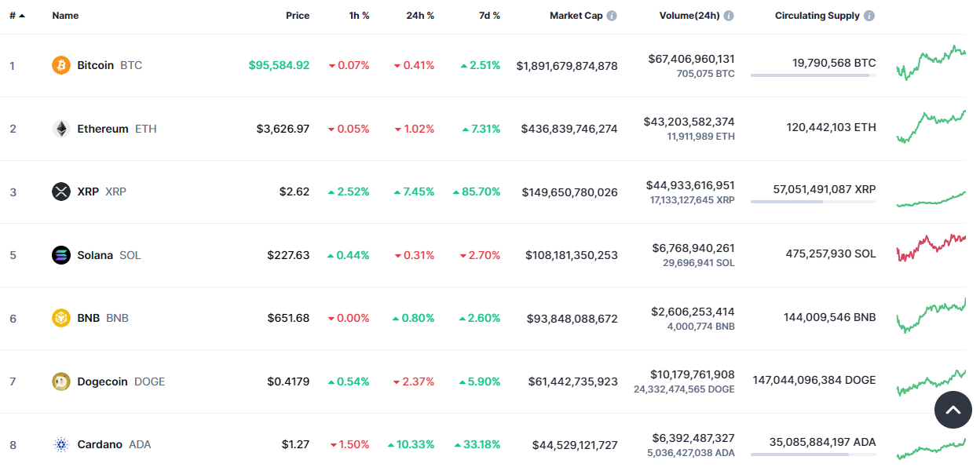Click XRP 24h volume $44,933,616,951
This screenshot has width=980, height=471.
[690, 185]
